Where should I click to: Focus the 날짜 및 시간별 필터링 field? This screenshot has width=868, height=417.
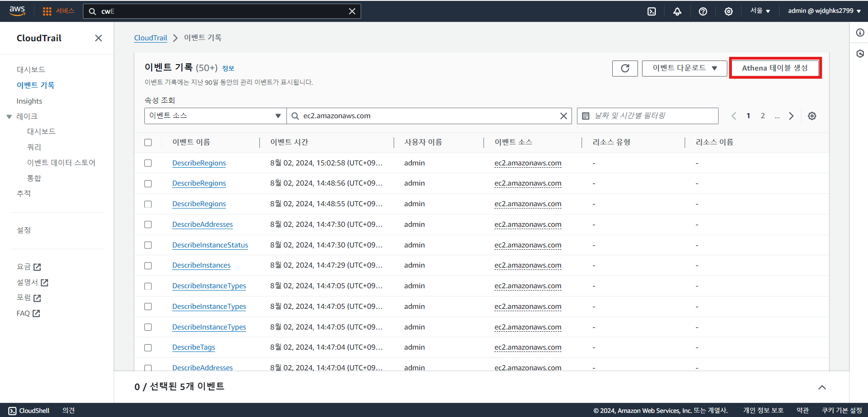(x=648, y=116)
